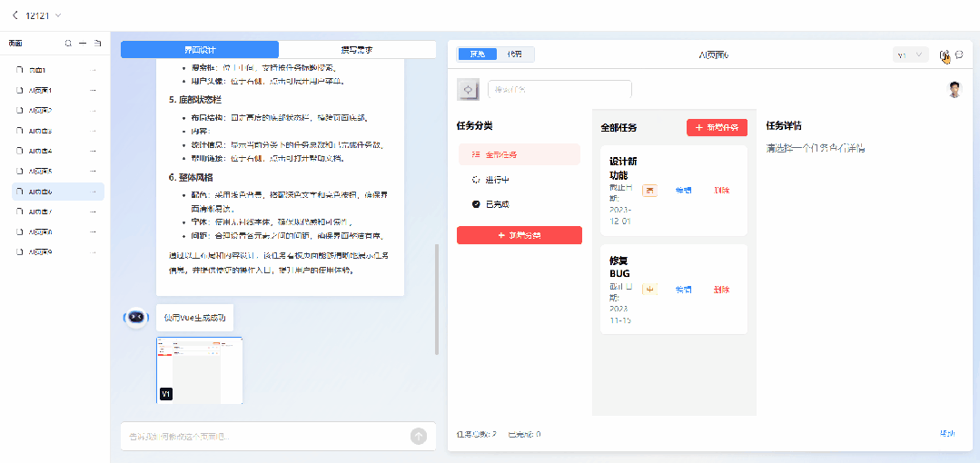Select the 全部任务 category

(x=520, y=154)
